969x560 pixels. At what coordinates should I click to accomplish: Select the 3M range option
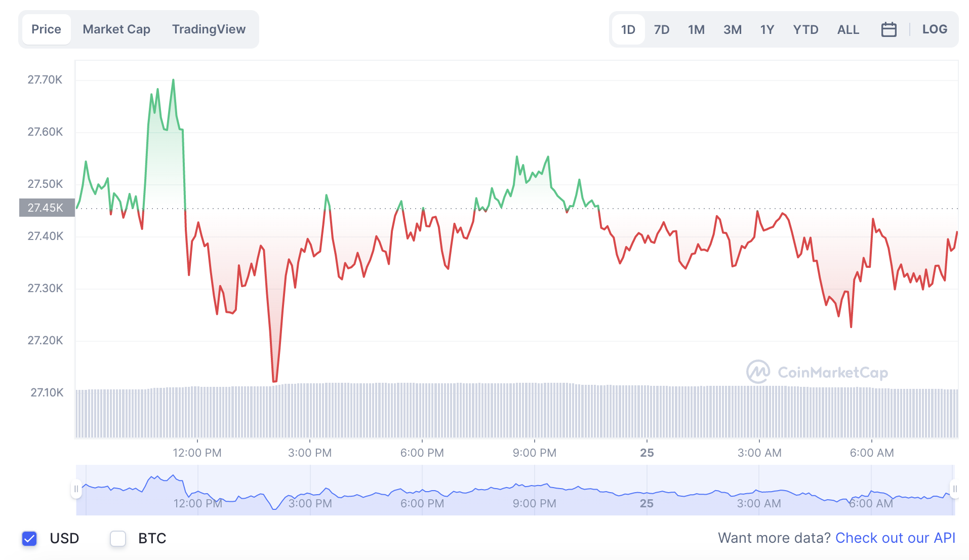[x=732, y=29]
